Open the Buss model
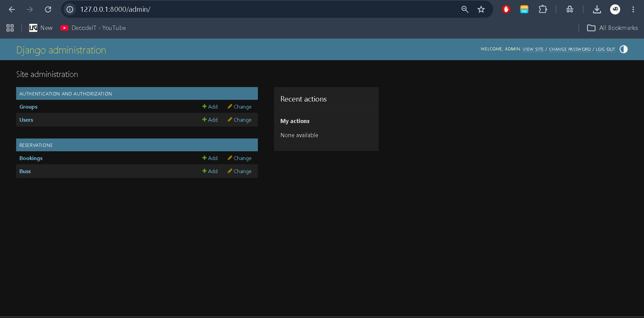 25,171
